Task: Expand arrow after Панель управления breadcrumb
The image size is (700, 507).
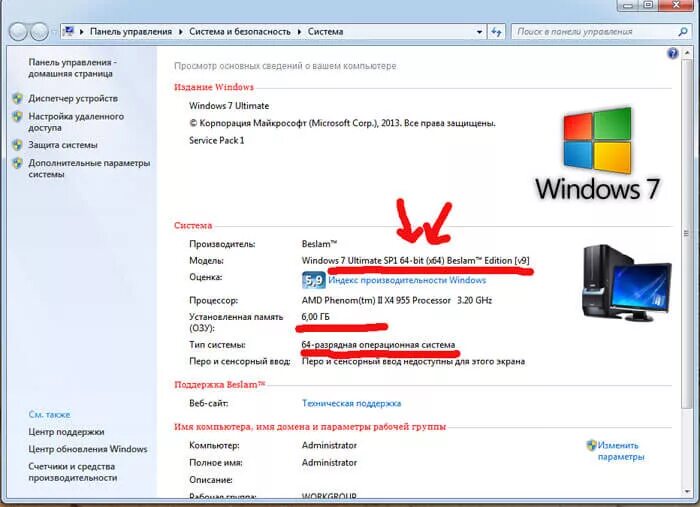Action: coord(180,32)
